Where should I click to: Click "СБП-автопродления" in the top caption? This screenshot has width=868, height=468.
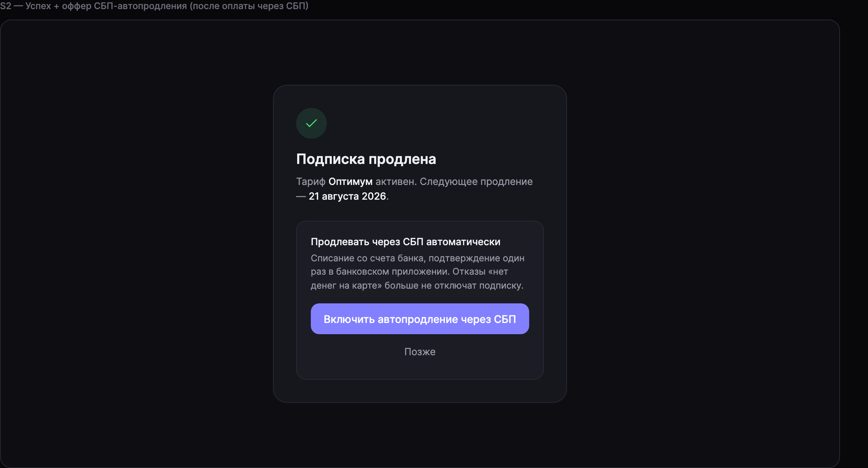140,6
